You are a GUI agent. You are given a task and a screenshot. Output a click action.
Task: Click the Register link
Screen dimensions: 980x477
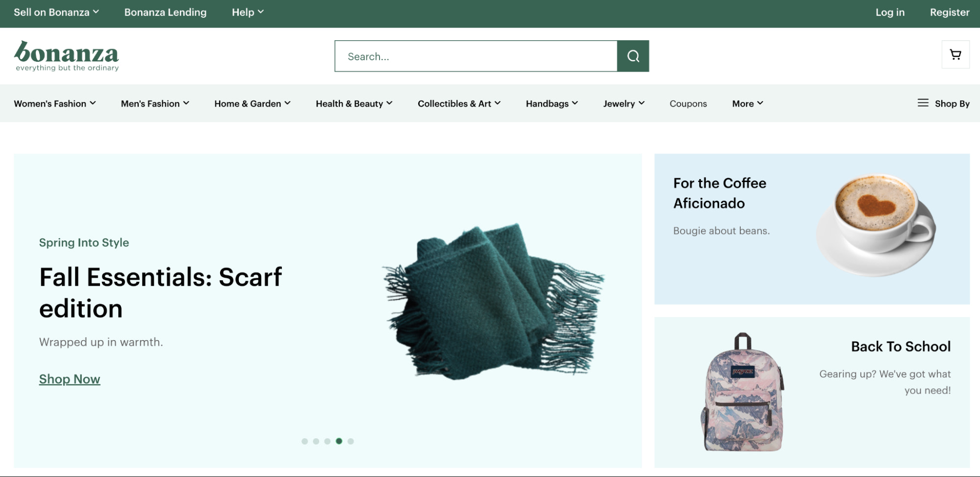[949, 12]
